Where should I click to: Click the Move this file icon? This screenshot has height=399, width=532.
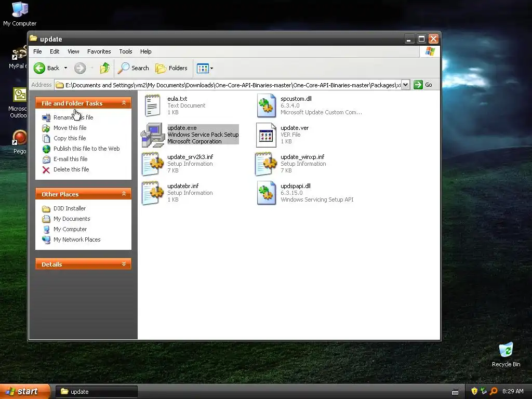[x=46, y=128]
